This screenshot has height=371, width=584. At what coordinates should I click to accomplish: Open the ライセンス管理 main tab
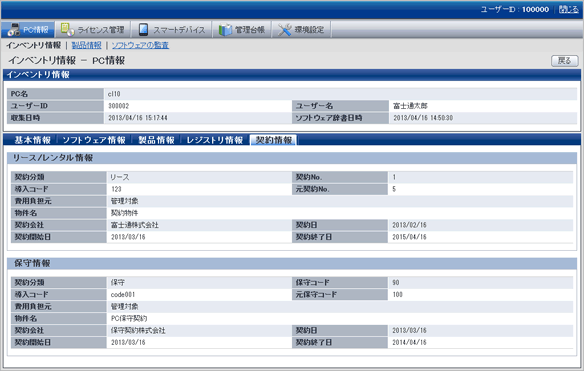[x=93, y=29]
